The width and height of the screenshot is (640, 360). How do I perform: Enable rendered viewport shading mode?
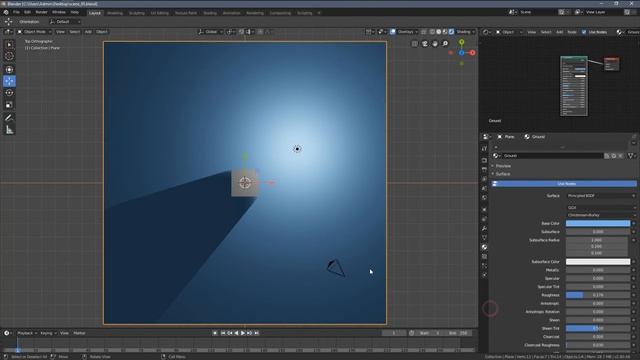(451, 32)
